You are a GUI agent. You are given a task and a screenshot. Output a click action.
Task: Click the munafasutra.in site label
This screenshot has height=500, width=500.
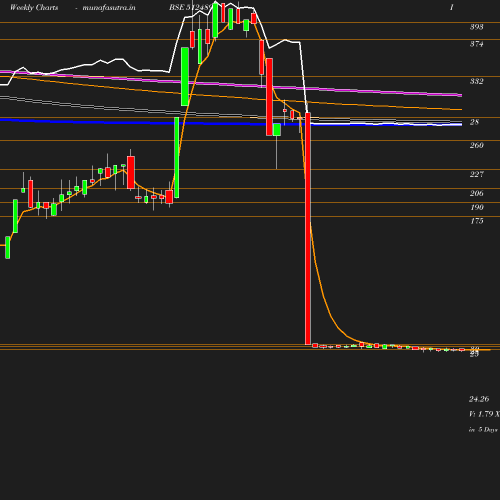pos(109,8)
